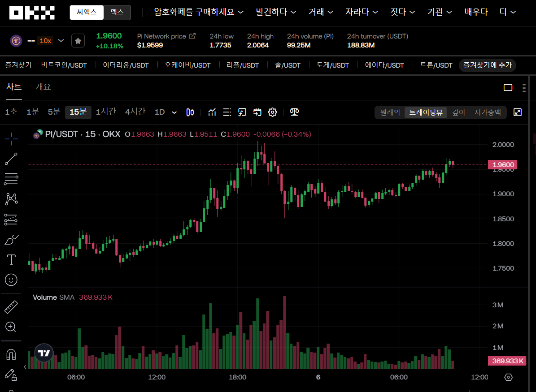The width and height of the screenshot is (536, 392).
Task: Set interval to 1분
Action: coord(33,112)
